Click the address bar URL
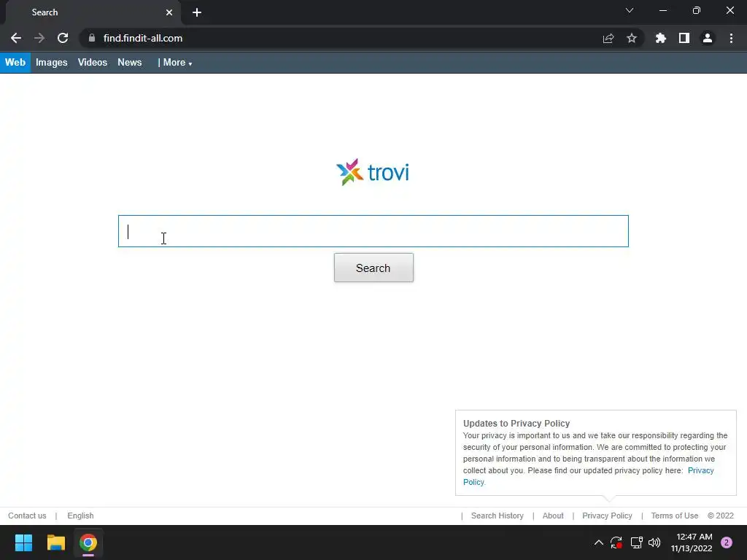747x560 pixels. tap(143, 38)
